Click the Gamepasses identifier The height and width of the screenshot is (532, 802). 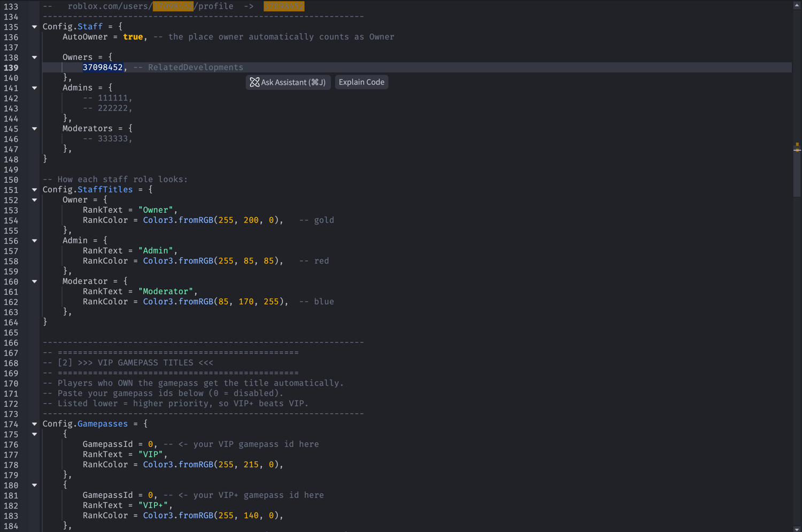(103, 424)
